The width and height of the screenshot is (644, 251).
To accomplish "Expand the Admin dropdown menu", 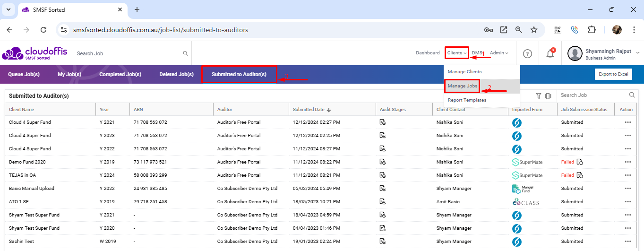I will click(499, 53).
